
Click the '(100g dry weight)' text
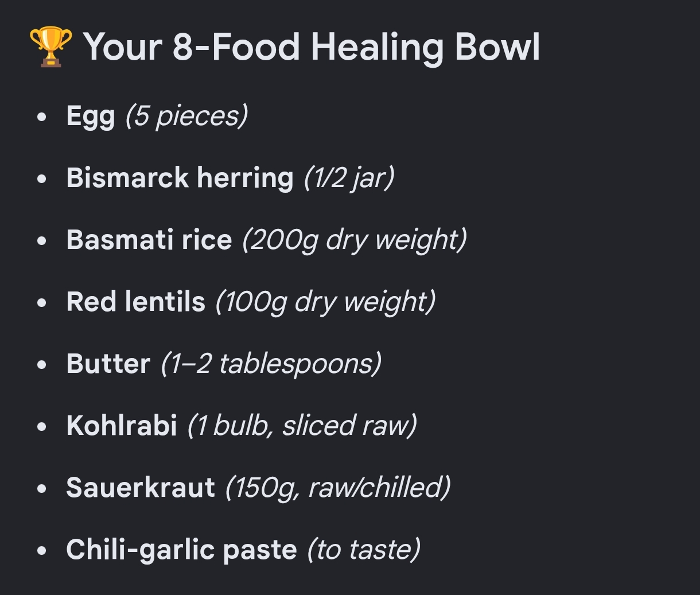(325, 302)
